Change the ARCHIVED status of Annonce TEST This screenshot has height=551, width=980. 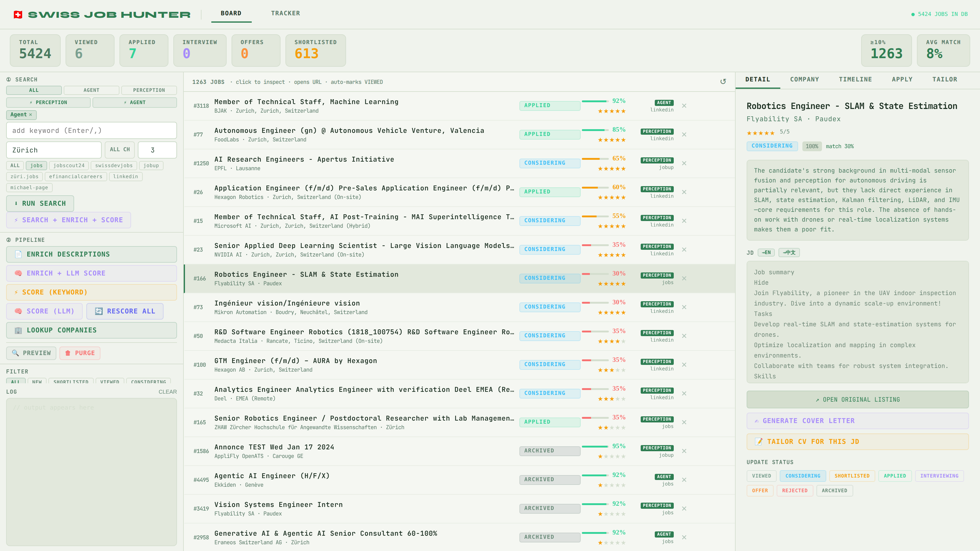tap(550, 451)
